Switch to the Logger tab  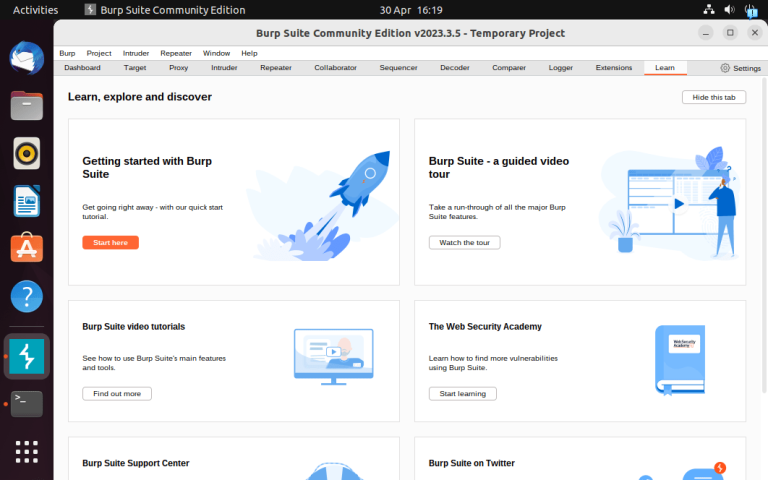pos(560,68)
